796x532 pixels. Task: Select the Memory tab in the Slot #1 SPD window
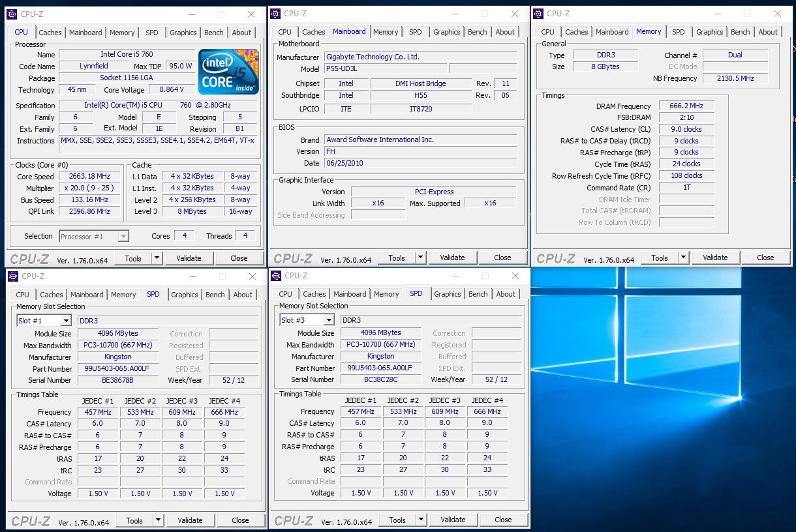pyautogui.click(x=123, y=295)
